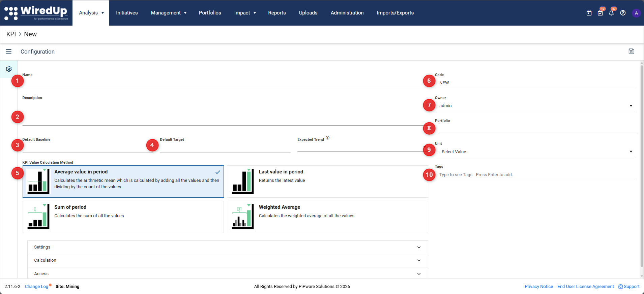Click the Average value bar chart icon
This screenshot has height=294, width=644.
(x=38, y=181)
